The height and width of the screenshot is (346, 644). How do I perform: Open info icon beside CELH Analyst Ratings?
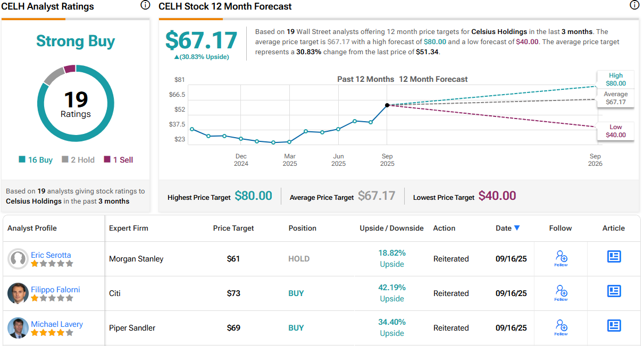pyautogui.click(x=145, y=5)
